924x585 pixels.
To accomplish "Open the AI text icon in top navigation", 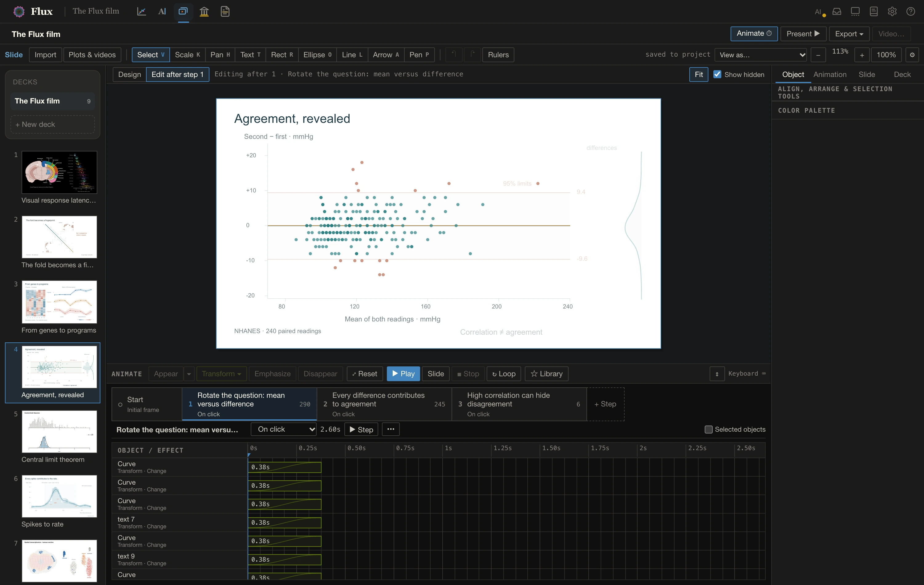I will [162, 11].
